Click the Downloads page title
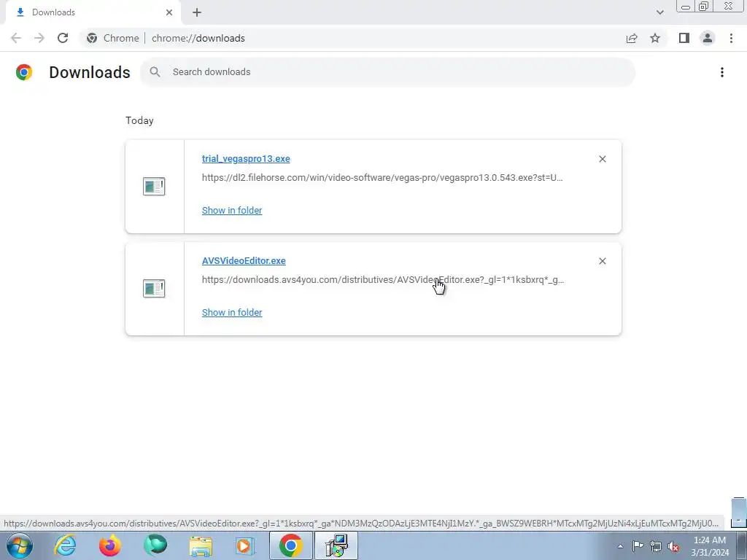Screen dimensions: 747x560 pyautogui.click(x=90, y=72)
